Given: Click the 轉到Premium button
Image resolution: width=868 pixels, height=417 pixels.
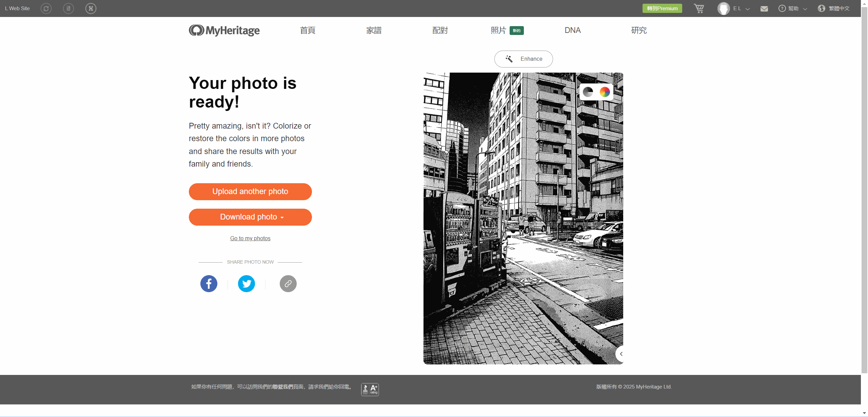Looking at the screenshot, I should click(662, 8).
